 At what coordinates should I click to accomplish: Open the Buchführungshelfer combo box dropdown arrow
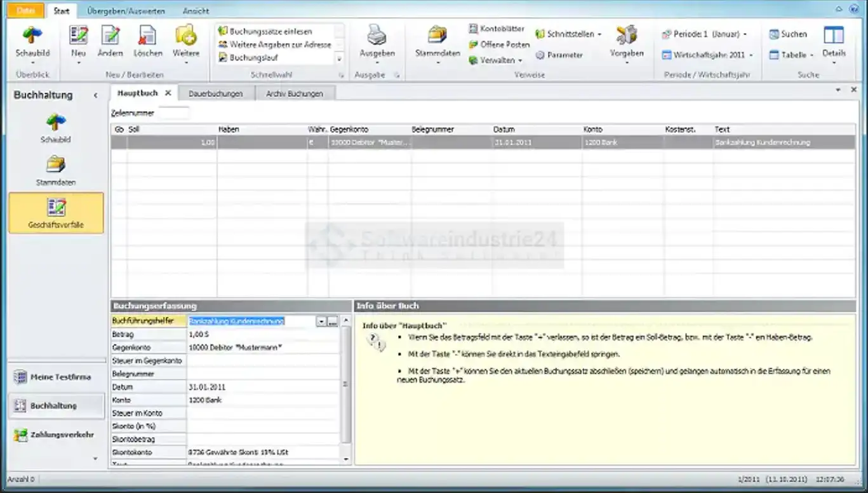321,321
